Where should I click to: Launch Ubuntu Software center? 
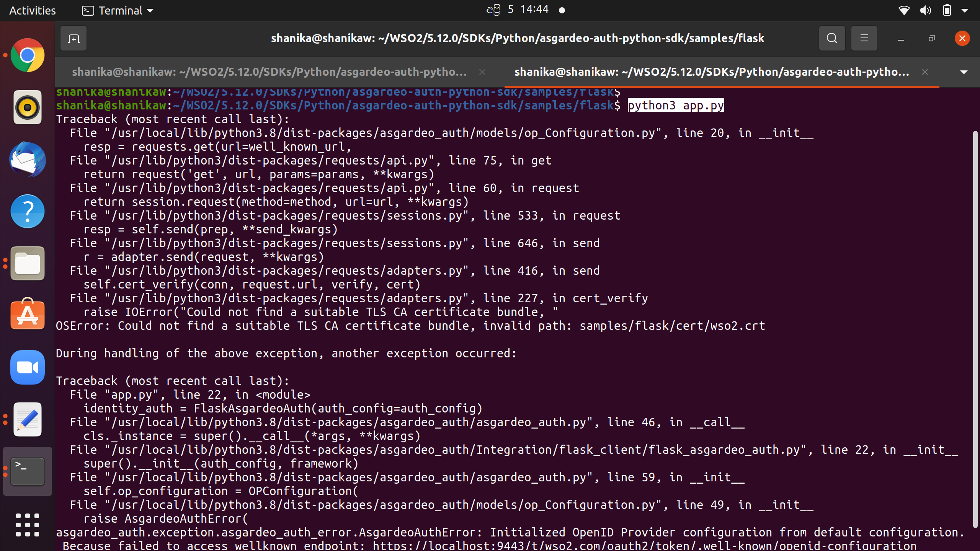[x=28, y=315]
